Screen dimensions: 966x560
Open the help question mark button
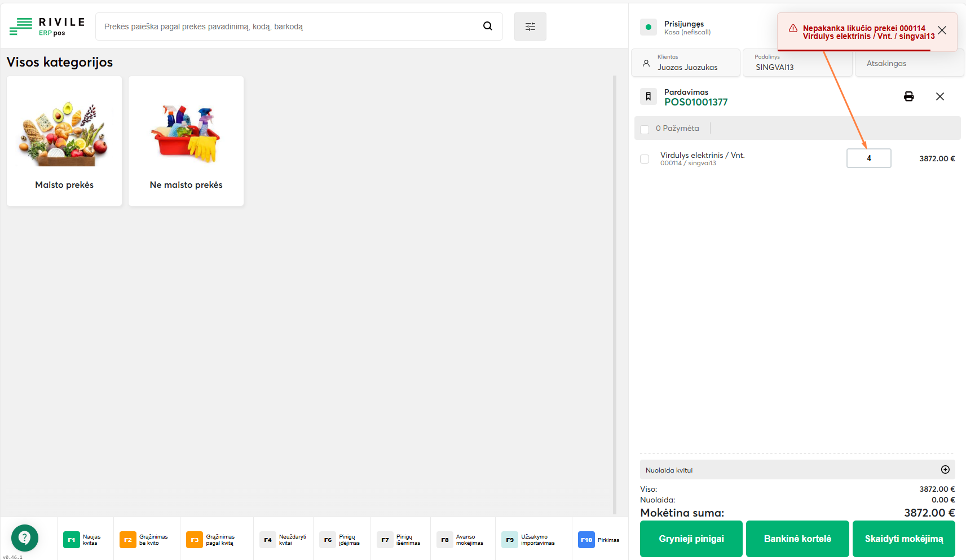point(25,537)
